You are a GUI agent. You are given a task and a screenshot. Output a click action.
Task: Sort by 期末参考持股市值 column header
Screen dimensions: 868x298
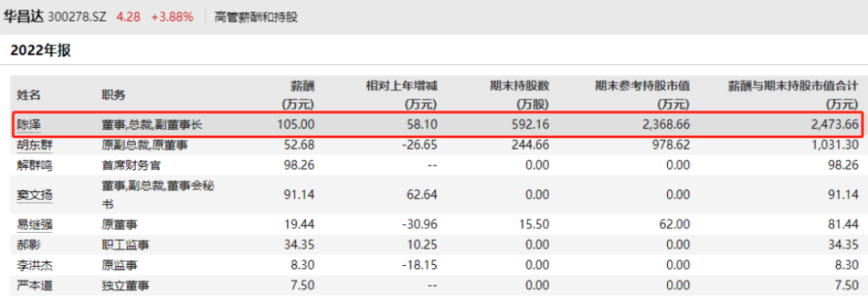(x=642, y=95)
